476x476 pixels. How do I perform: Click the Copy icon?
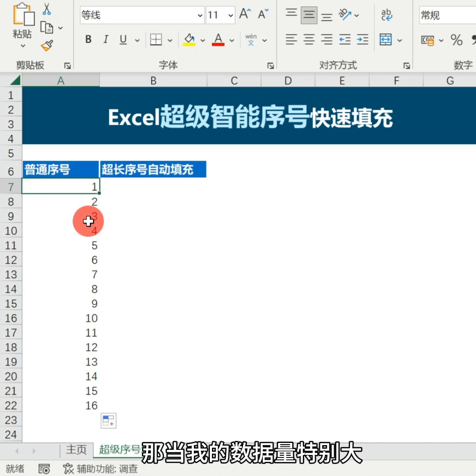47,28
